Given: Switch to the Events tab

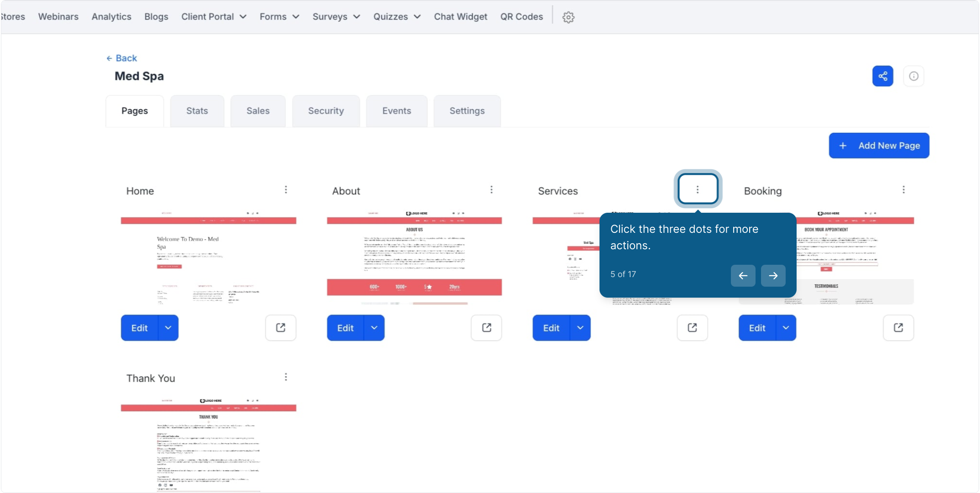Looking at the screenshot, I should coord(396,111).
